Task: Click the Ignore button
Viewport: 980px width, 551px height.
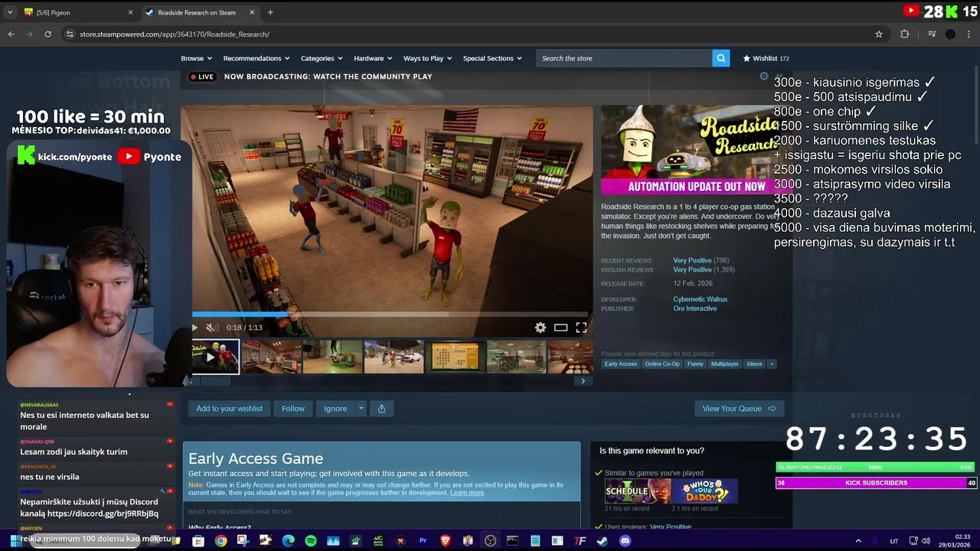Action: pyautogui.click(x=335, y=409)
